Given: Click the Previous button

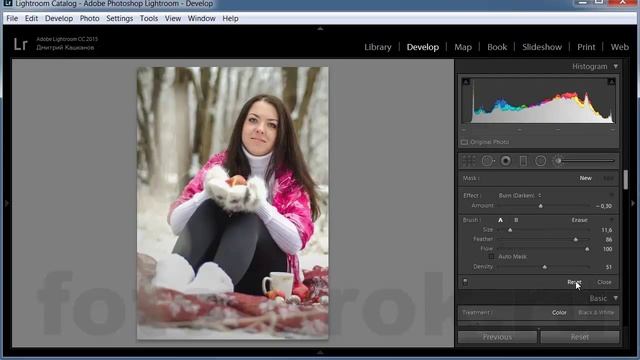Looking at the screenshot, I should tap(497, 337).
